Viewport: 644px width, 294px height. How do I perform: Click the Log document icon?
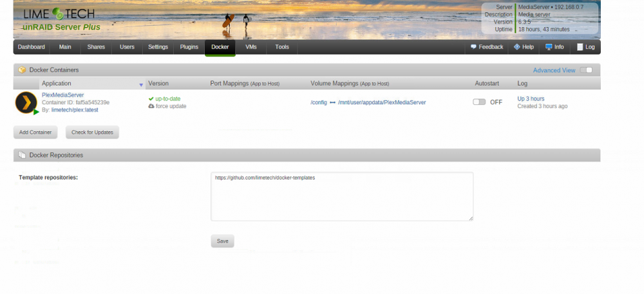[580, 47]
